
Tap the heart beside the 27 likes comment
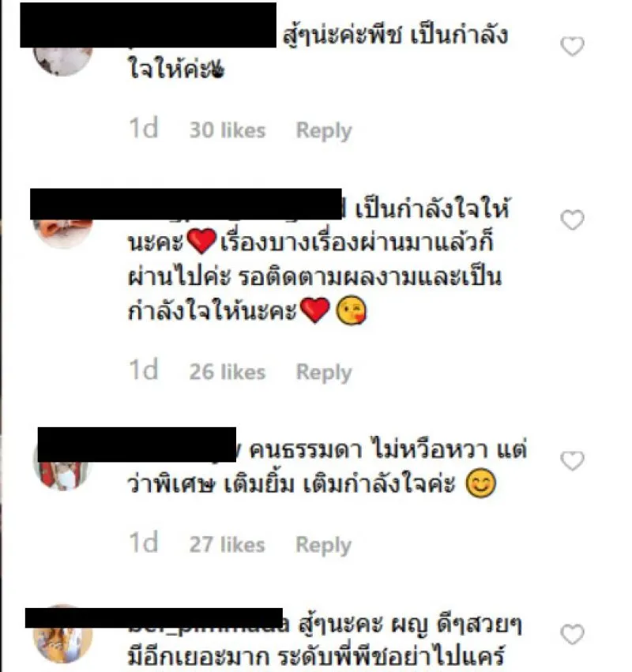[573, 461]
